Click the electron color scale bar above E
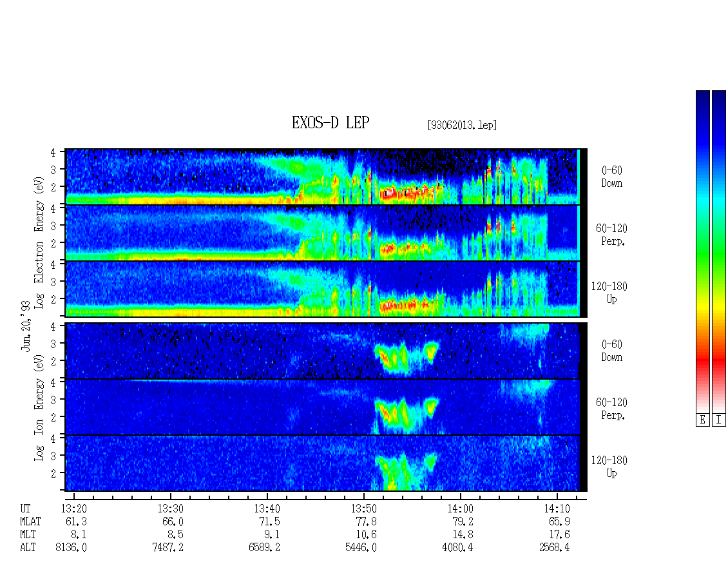Screen dimensions: 728x564 pyautogui.click(x=702, y=251)
